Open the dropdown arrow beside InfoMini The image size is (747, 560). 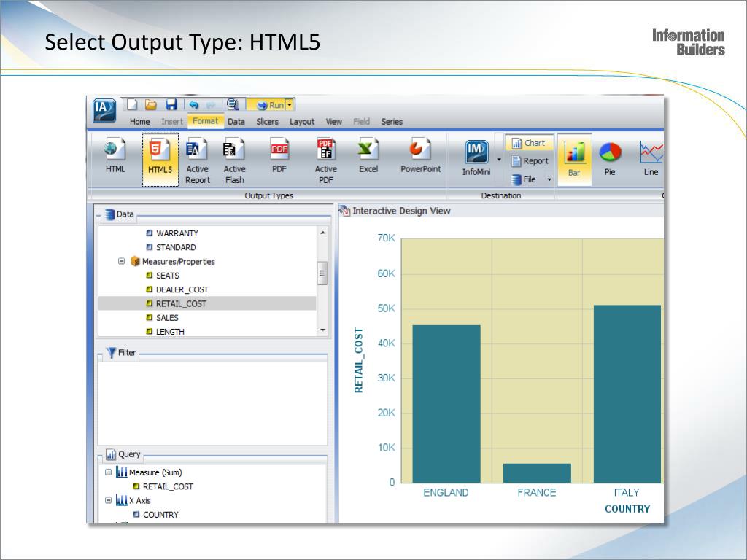499,160
